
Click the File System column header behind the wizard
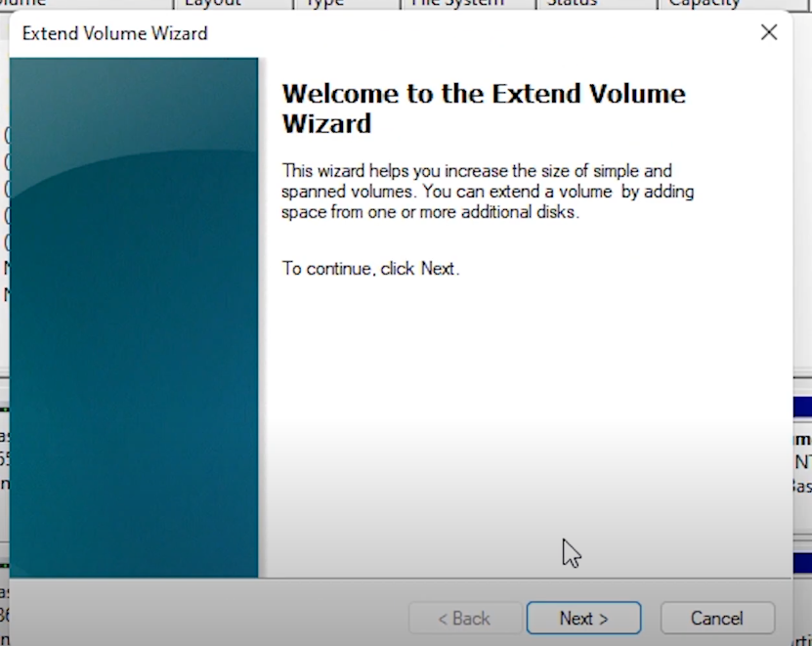(x=468, y=4)
